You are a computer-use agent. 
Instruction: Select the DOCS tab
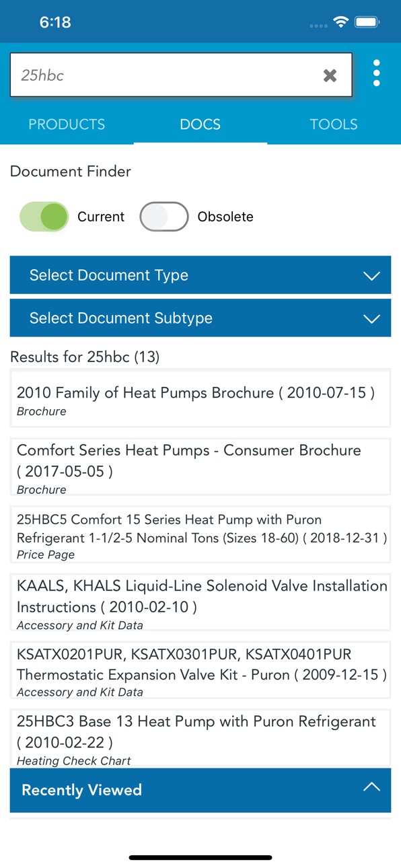(x=200, y=124)
